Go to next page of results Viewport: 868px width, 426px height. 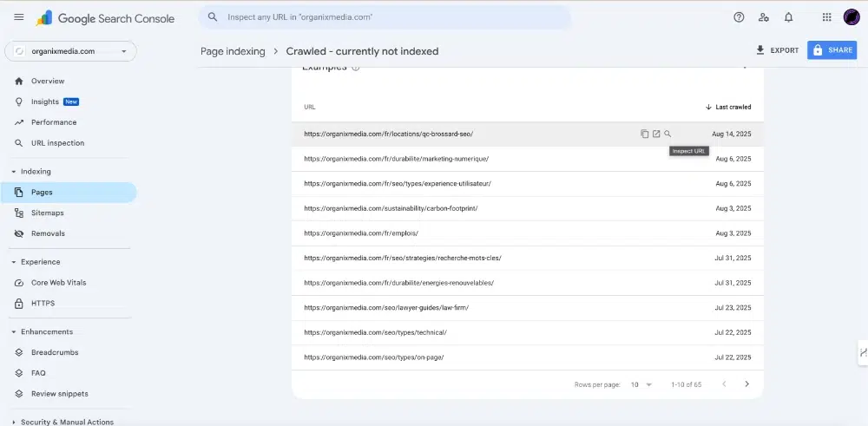tap(746, 384)
